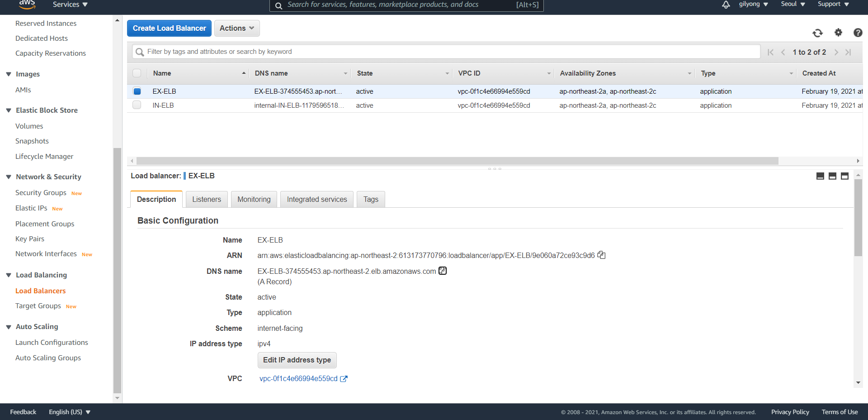Click the refresh icon above the table
868x420 pixels.
pyautogui.click(x=817, y=33)
